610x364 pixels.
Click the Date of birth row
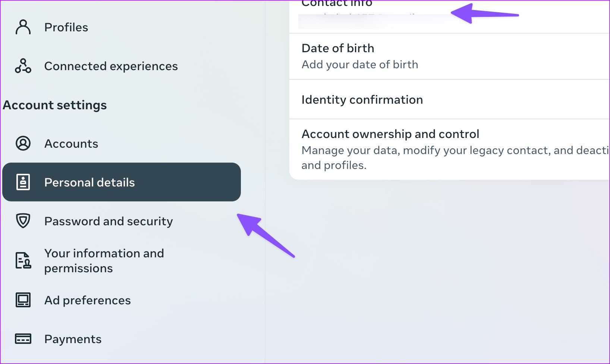pos(337,48)
